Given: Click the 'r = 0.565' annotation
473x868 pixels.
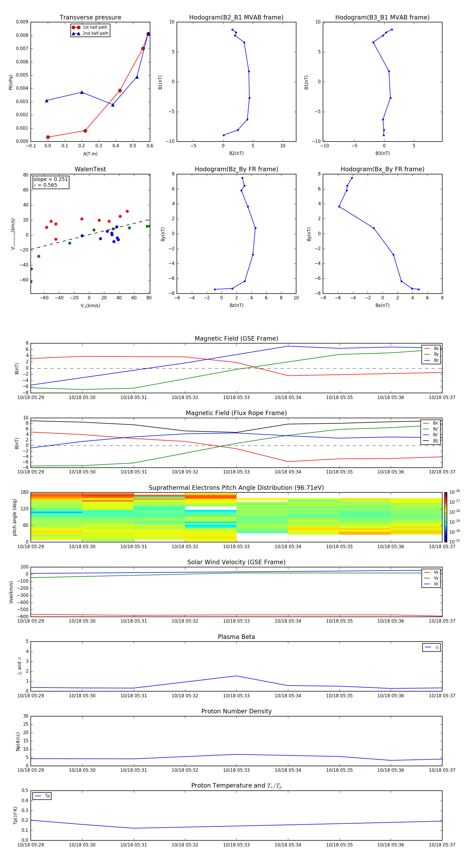Looking at the screenshot, I should tap(45, 185).
